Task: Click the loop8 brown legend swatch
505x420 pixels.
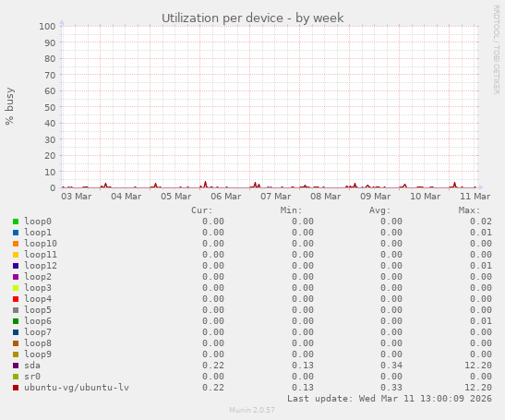Action: point(16,343)
